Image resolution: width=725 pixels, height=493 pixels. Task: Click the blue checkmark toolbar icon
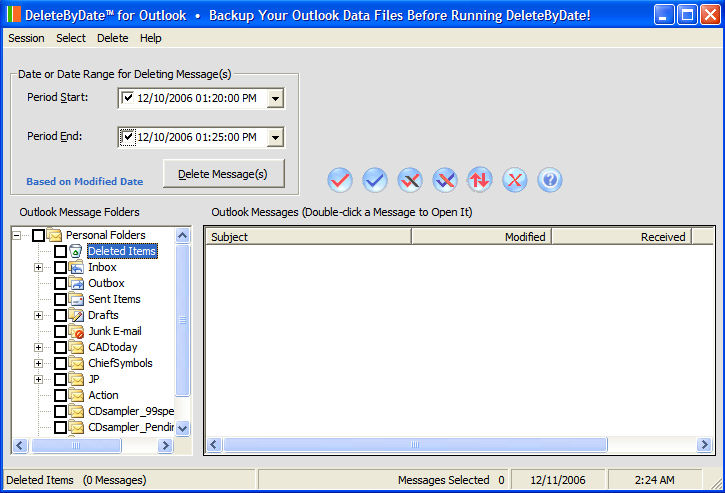(375, 180)
